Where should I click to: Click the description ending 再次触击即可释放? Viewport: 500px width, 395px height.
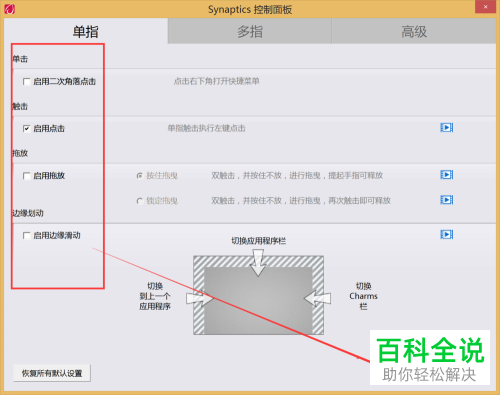tap(301, 201)
